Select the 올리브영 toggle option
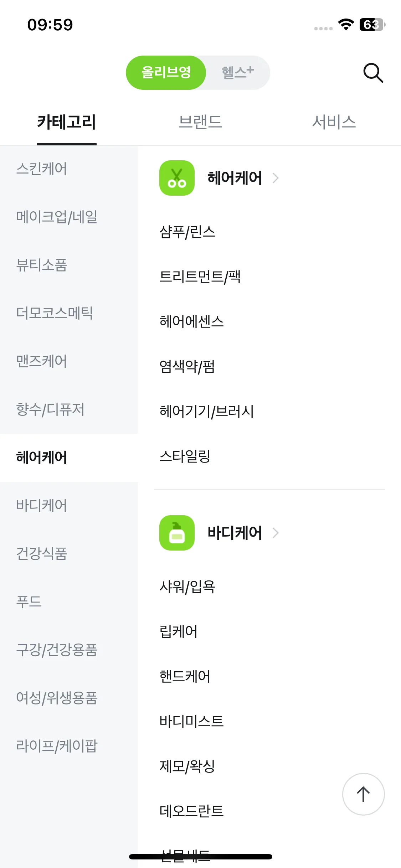Viewport: 401px width, 868px height. coord(166,73)
